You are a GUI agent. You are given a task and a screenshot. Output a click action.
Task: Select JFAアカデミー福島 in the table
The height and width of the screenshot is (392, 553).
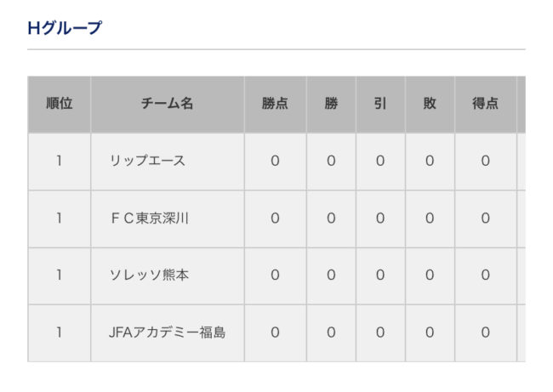[167, 332]
